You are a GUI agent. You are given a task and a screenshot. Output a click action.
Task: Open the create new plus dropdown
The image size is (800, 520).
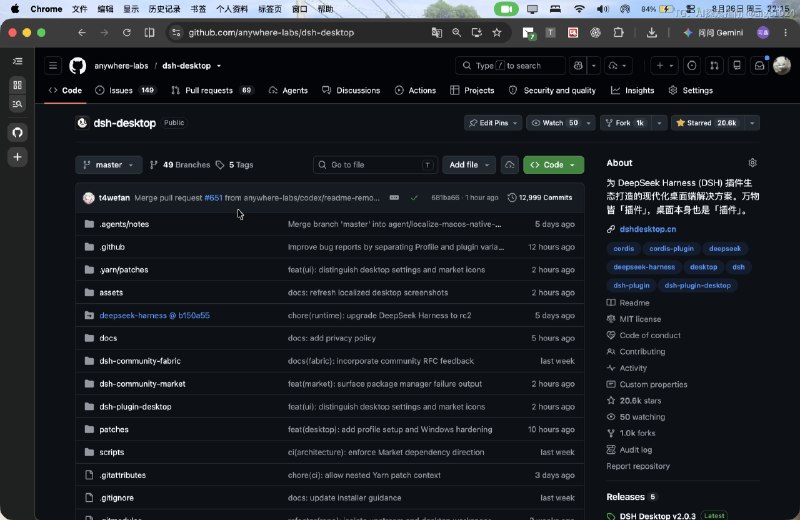(664, 65)
